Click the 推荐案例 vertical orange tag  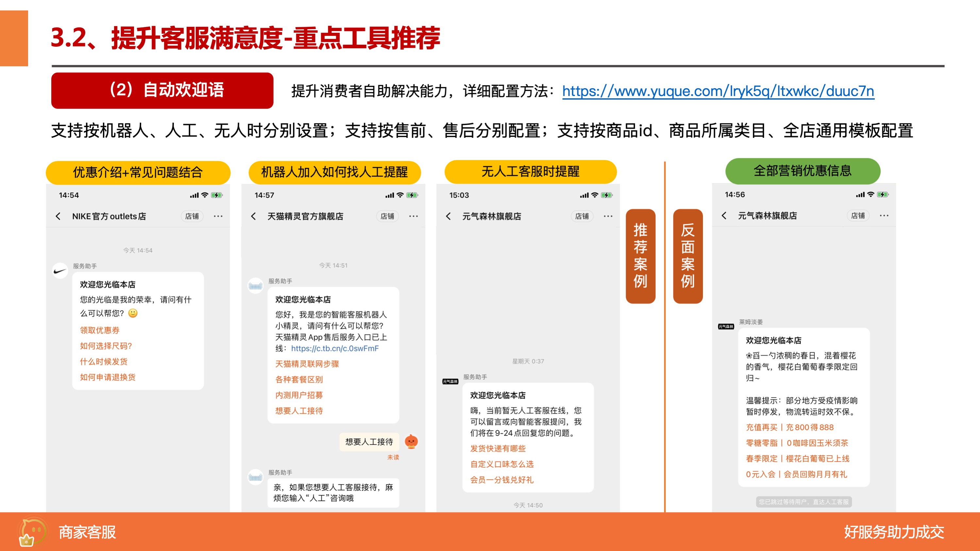click(x=641, y=256)
